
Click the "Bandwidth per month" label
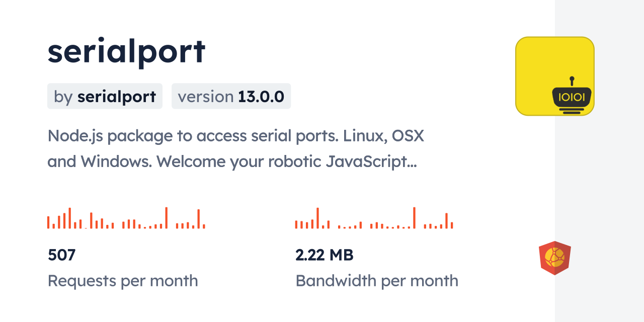pyautogui.click(x=377, y=281)
